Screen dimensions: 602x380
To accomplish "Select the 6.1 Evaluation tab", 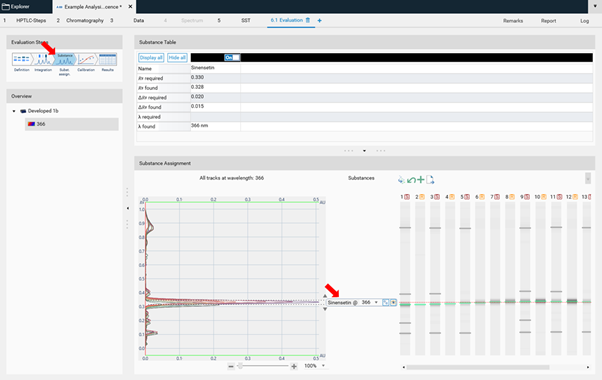I will (286, 20).
